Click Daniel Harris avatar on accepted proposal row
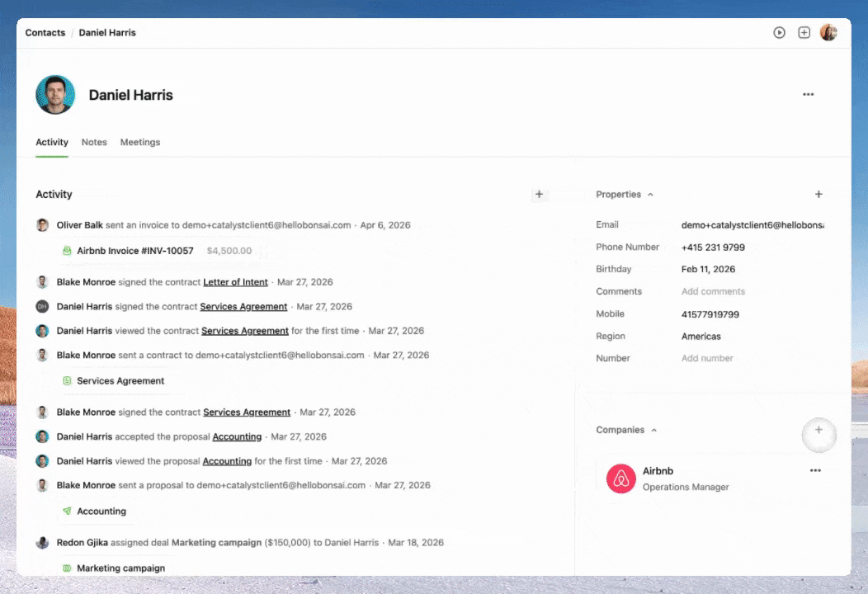868x594 pixels. coord(42,436)
